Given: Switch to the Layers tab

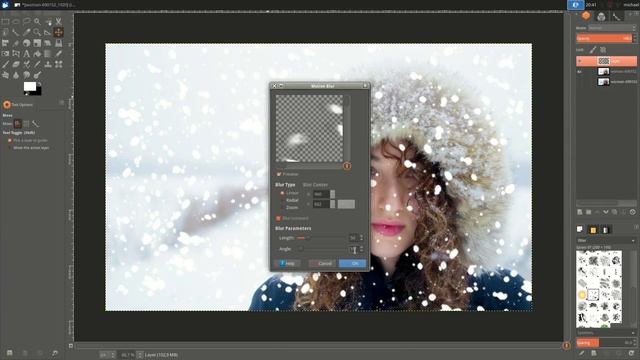Looking at the screenshot, I should point(586,16).
